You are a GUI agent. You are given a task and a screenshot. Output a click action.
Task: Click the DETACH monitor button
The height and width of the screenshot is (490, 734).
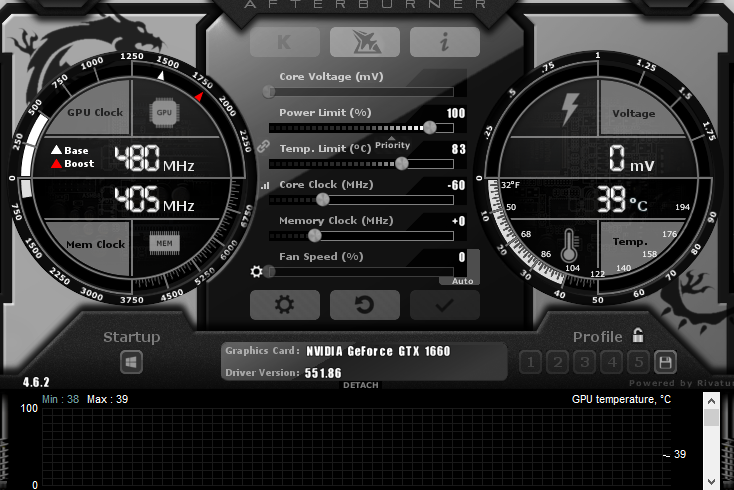360,385
